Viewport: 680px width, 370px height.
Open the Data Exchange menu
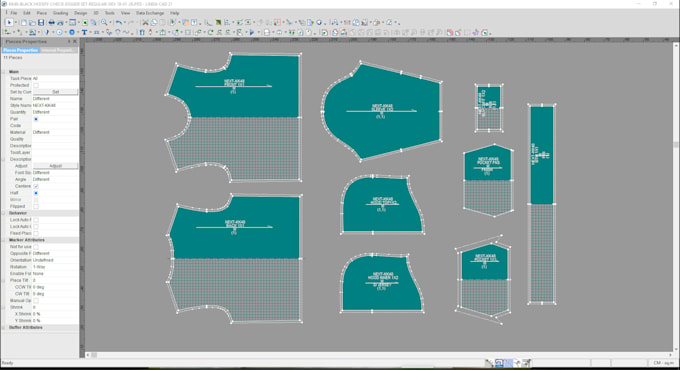click(150, 13)
